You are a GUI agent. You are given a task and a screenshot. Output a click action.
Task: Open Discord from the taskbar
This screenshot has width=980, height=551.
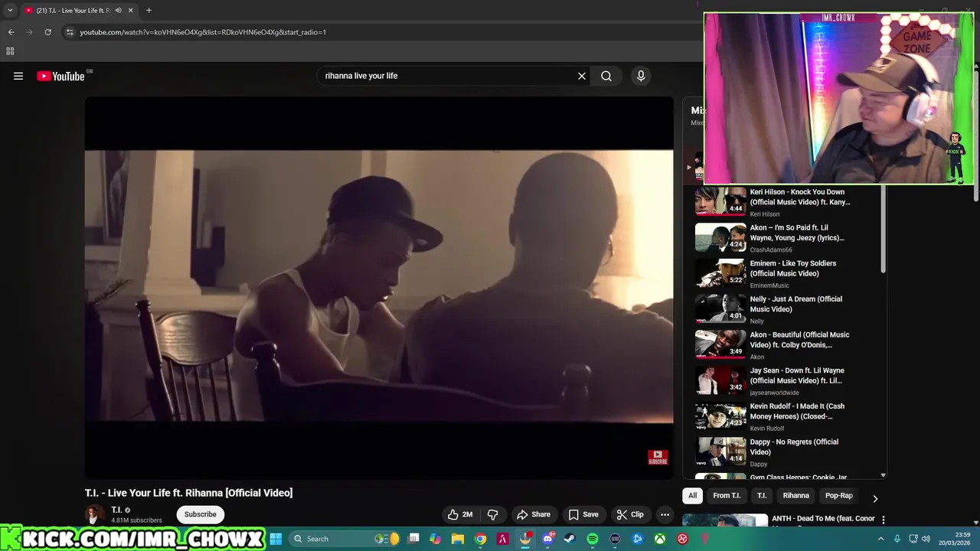click(547, 539)
